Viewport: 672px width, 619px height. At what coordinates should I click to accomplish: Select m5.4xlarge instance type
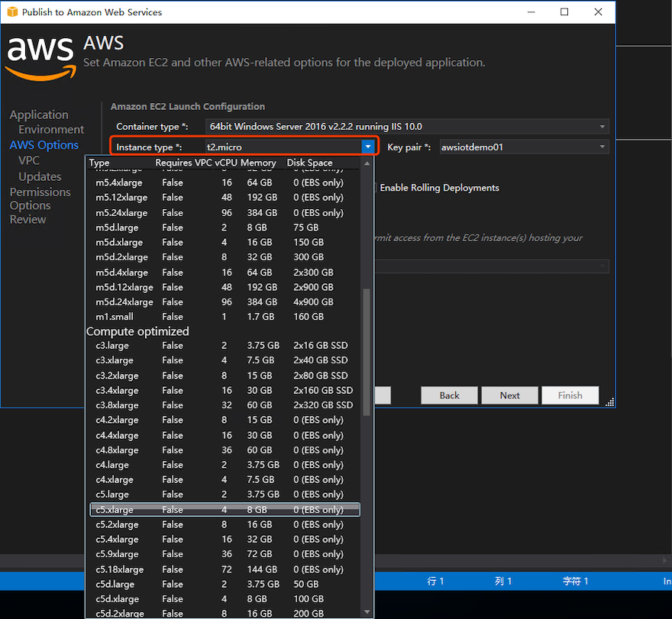(225, 182)
